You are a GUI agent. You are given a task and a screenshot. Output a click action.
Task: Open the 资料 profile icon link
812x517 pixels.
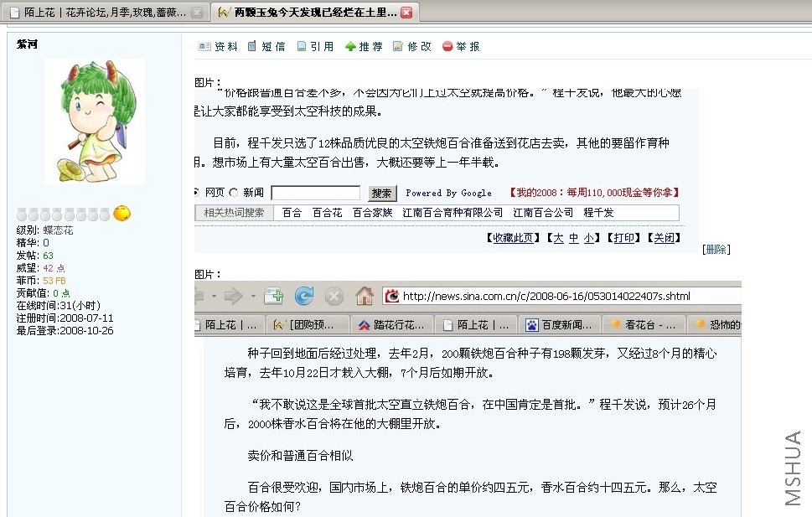click(204, 47)
